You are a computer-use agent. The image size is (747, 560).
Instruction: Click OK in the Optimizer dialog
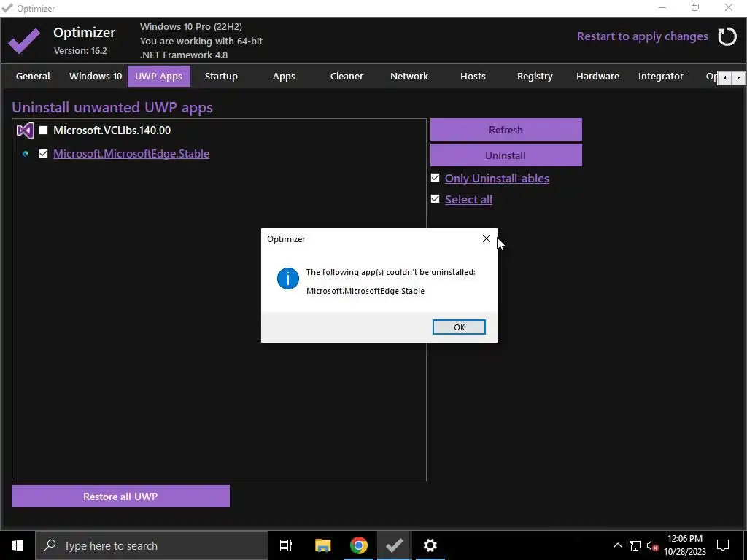(x=459, y=327)
